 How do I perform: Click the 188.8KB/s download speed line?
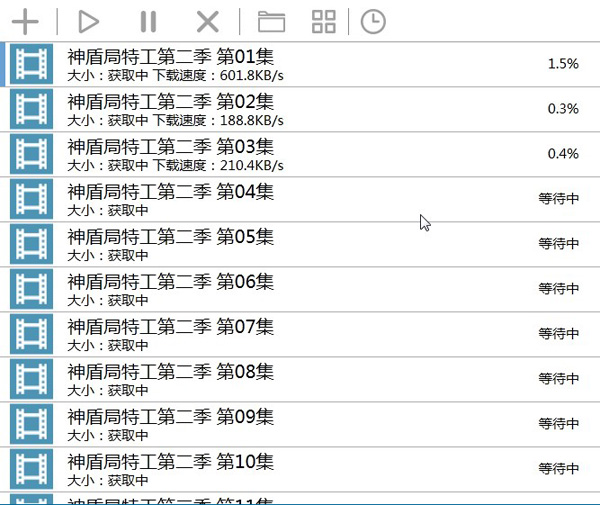coord(175,121)
